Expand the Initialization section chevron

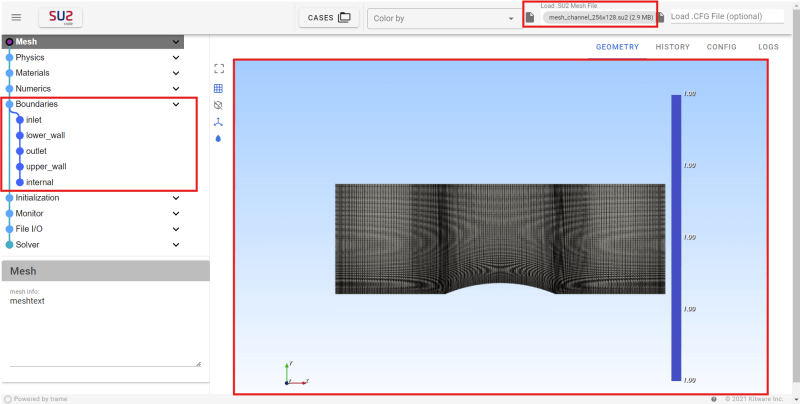[176, 197]
